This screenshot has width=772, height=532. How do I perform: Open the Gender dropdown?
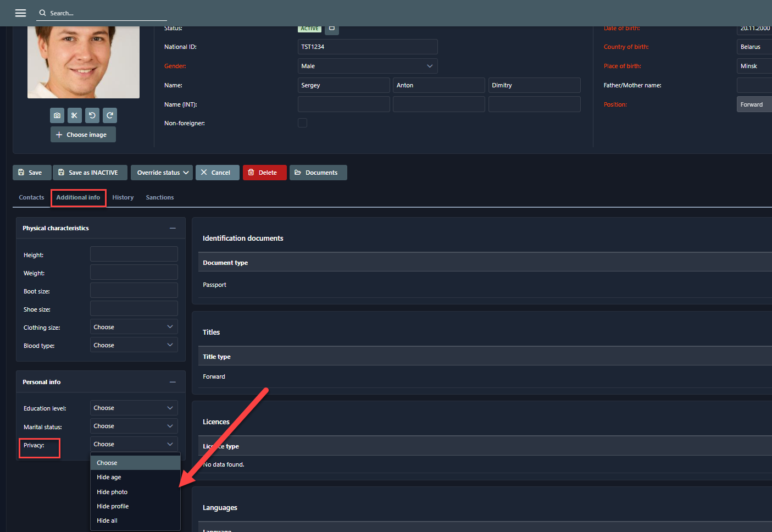(367, 66)
